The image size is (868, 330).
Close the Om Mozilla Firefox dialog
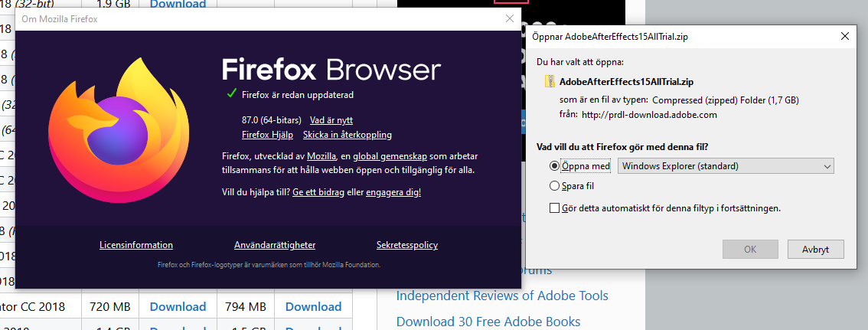coord(510,19)
